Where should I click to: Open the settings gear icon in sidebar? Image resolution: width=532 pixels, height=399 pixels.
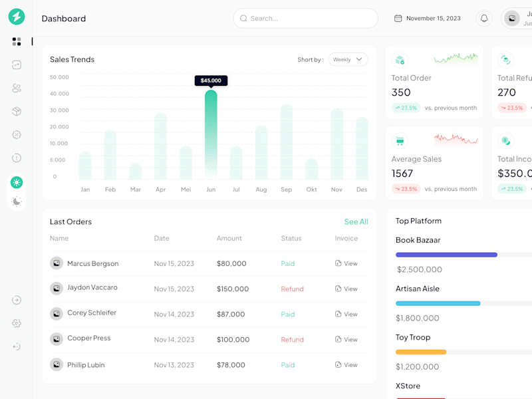click(17, 323)
